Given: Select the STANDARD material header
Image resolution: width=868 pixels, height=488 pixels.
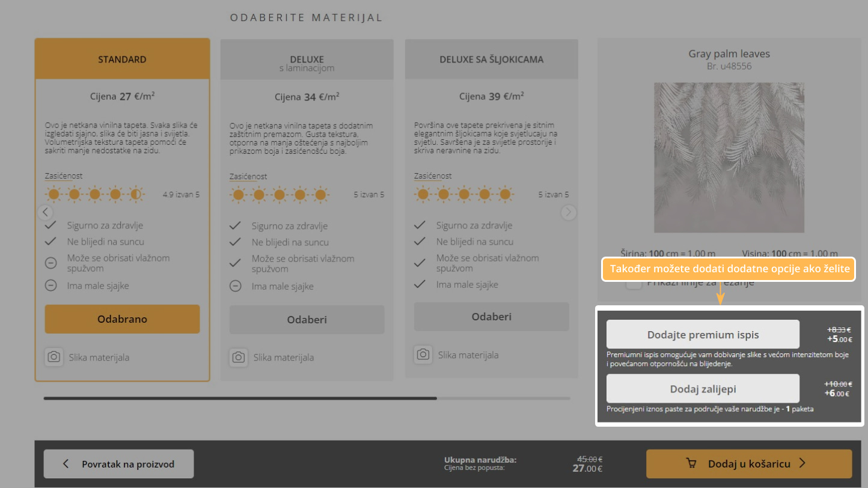Looking at the screenshot, I should coord(122,59).
